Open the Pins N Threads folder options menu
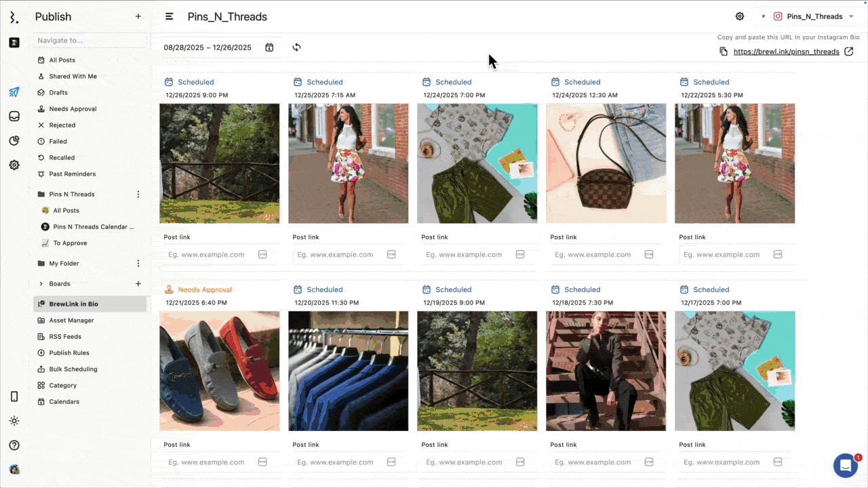 138,195
